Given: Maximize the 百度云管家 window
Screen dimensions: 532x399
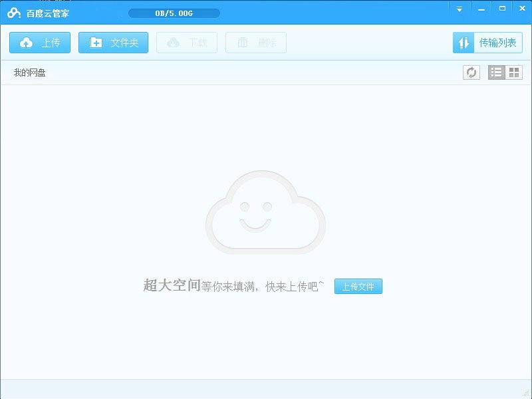Looking at the screenshot, I should coord(503,9).
